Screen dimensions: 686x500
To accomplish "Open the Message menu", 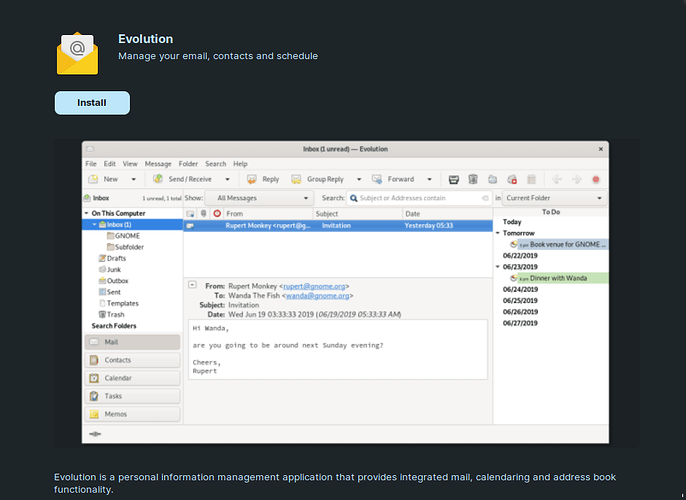I will [158, 164].
